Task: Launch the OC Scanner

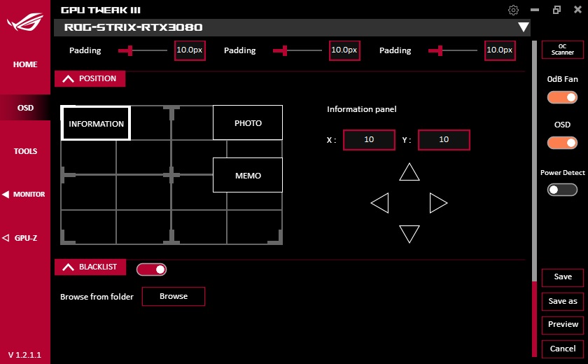Action: click(563, 50)
